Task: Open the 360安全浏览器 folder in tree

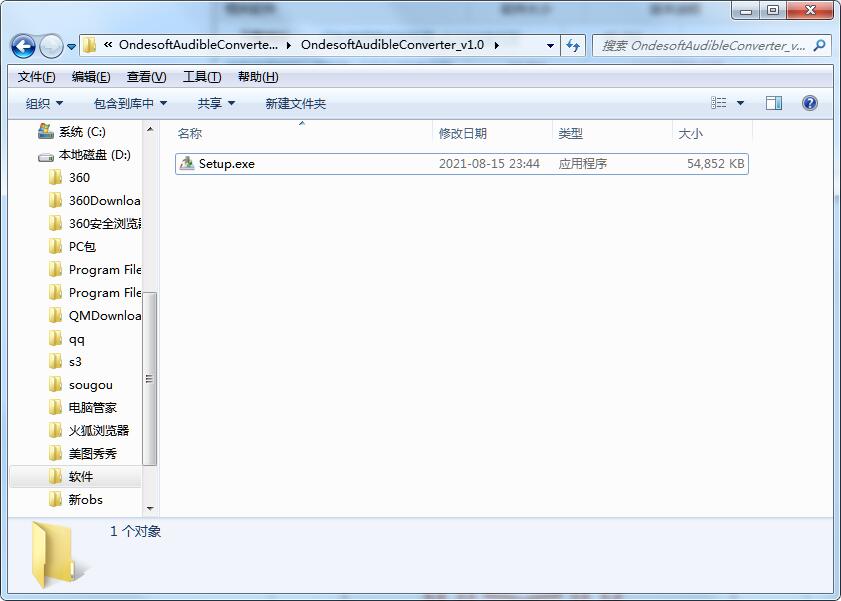Action: [105, 224]
